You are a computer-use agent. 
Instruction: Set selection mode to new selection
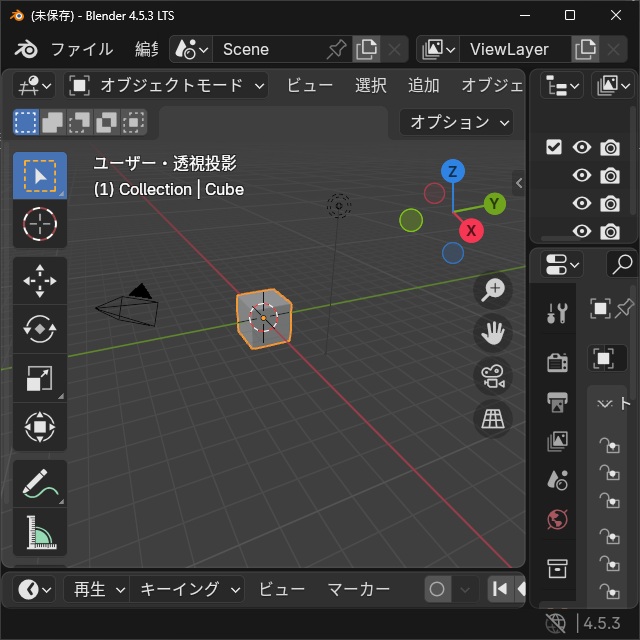pyautogui.click(x=26, y=122)
